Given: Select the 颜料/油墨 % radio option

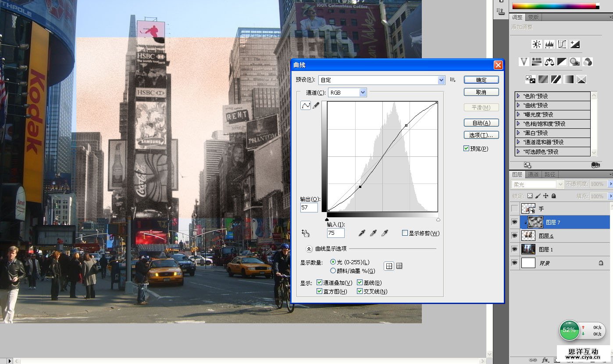Looking at the screenshot, I should [333, 271].
